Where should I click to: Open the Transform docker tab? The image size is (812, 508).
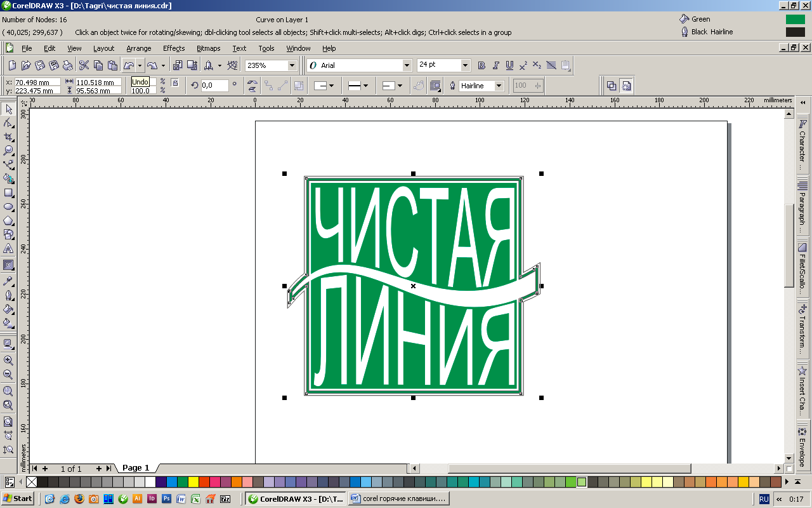802,328
